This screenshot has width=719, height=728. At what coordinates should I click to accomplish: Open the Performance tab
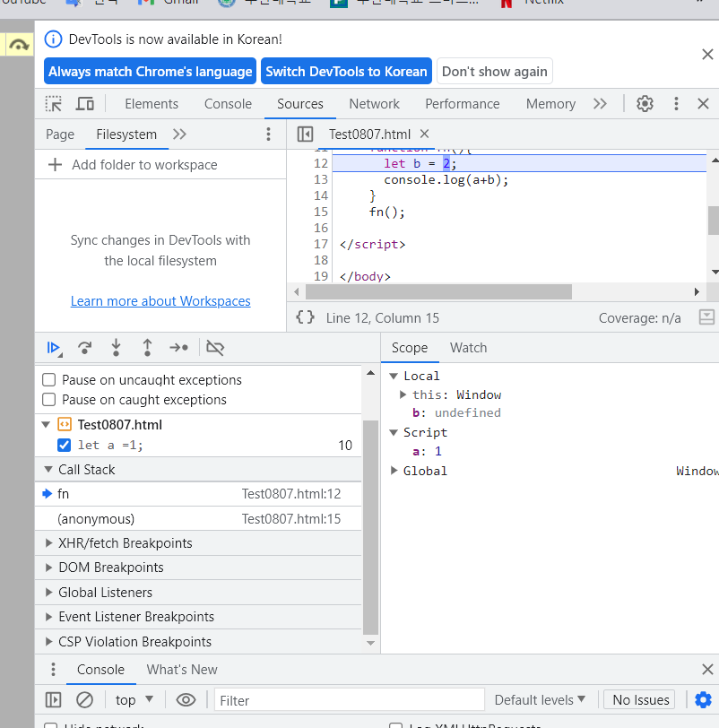(x=463, y=103)
